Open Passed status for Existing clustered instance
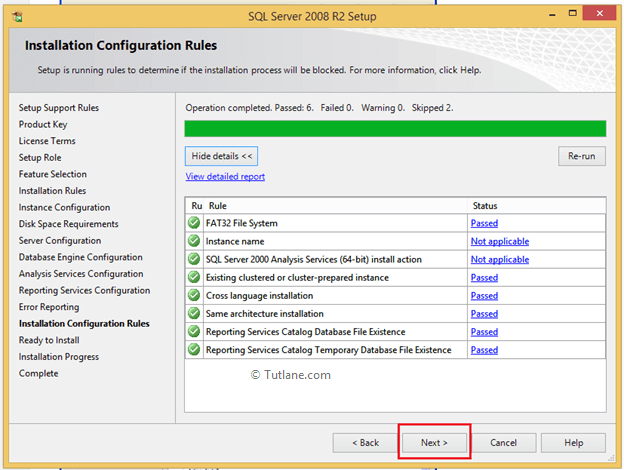Screen dimensions: 624x470 click(484, 278)
